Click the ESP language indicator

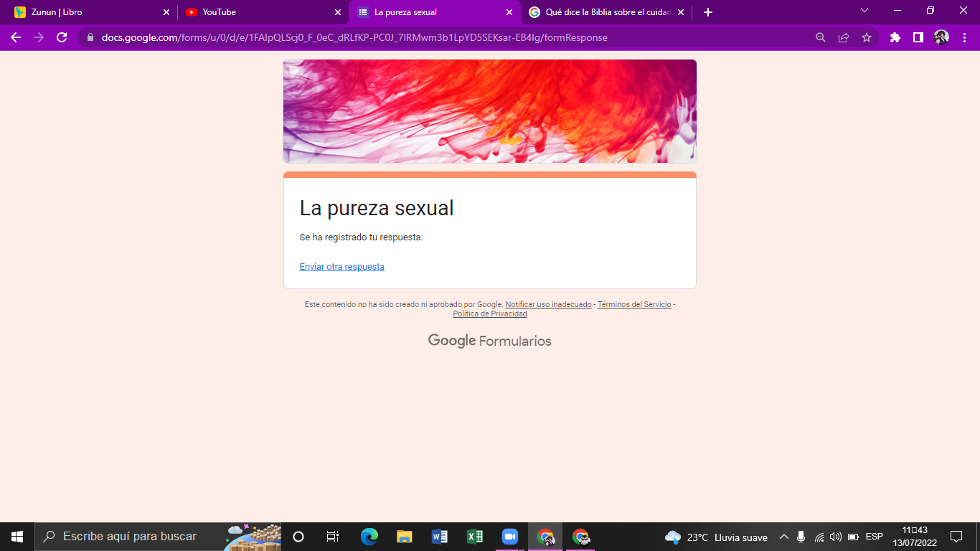(875, 537)
